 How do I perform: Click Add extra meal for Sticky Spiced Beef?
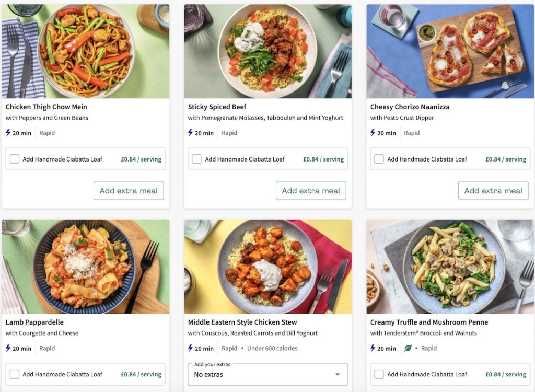pos(311,190)
